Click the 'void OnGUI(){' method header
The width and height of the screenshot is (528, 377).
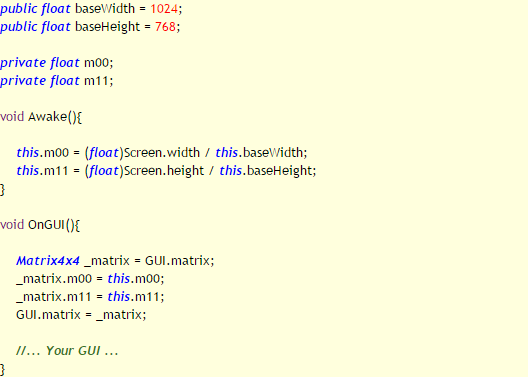coord(40,225)
